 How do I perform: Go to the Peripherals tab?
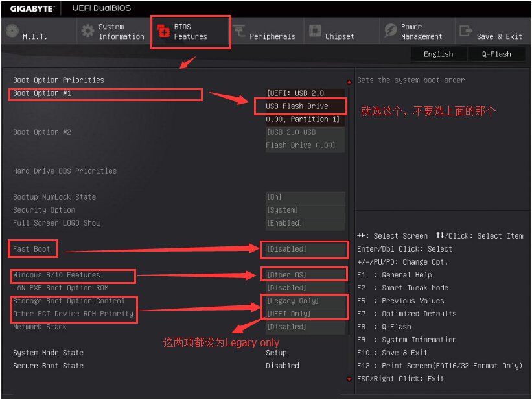pos(266,31)
